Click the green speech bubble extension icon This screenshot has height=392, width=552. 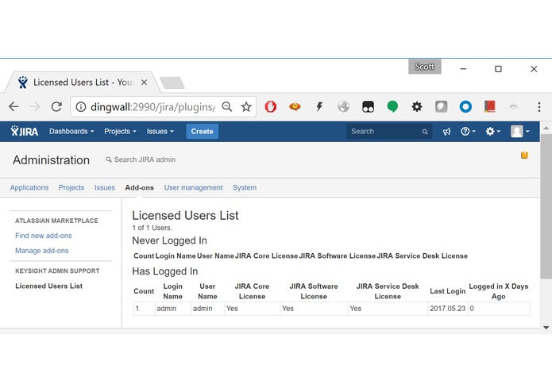click(392, 106)
